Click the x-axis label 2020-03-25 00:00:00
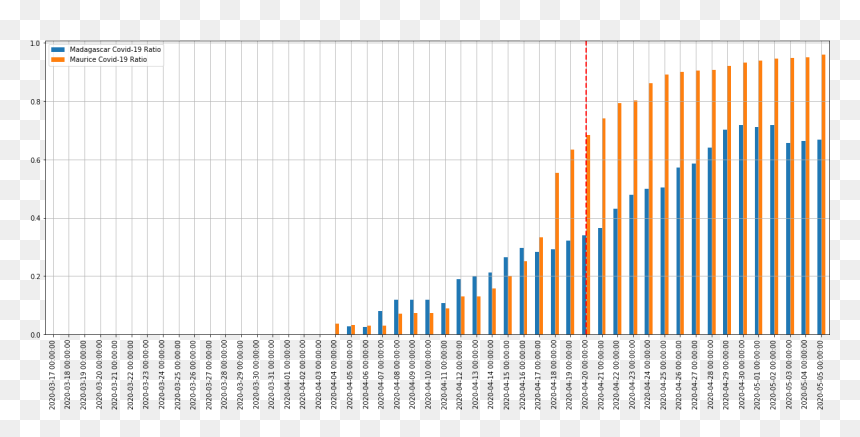This screenshot has width=860, height=437. [x=178, y=374]
